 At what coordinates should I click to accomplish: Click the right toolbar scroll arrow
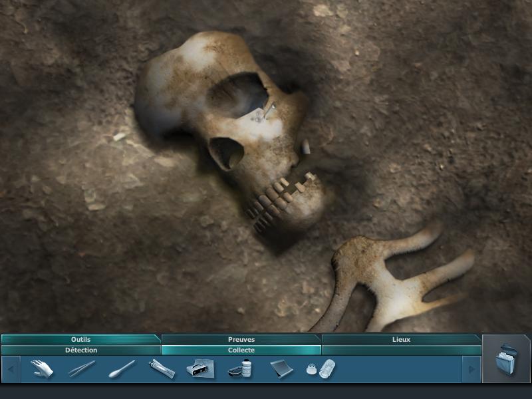[471, 369]
